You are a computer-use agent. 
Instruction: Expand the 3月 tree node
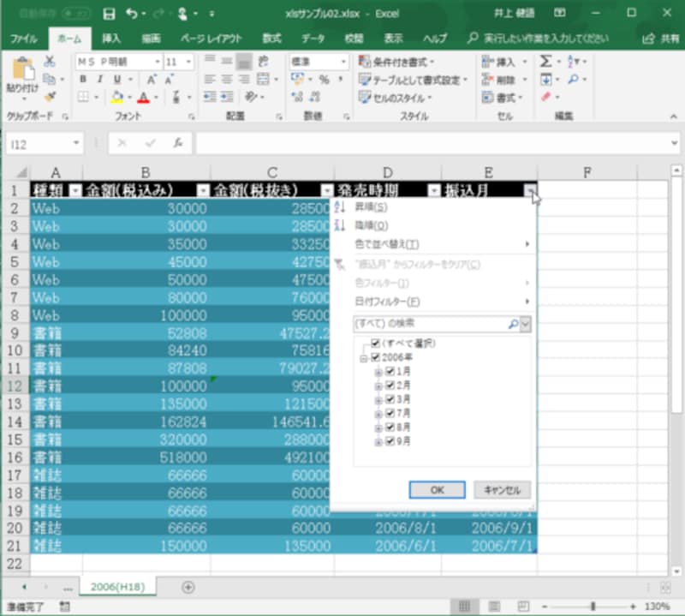[378, 398]
